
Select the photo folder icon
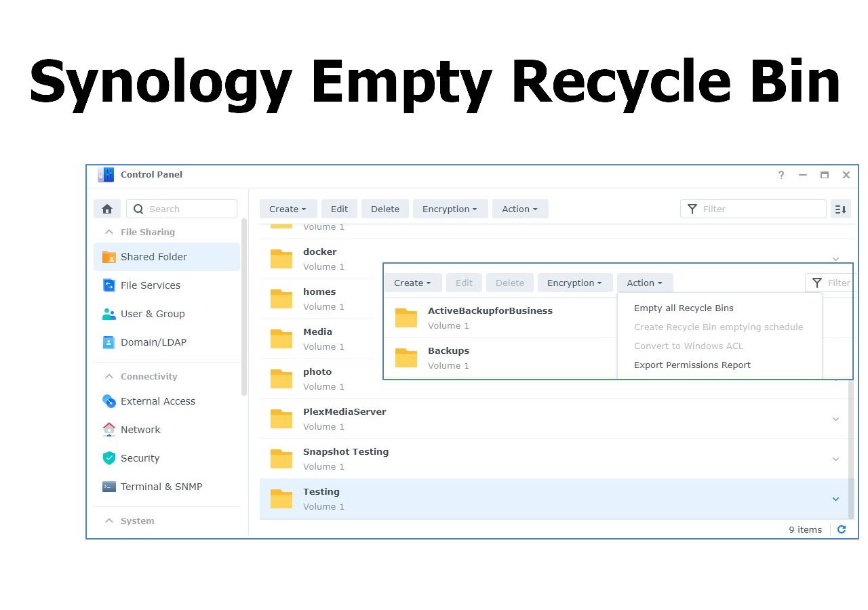click(x=281, y=379)
